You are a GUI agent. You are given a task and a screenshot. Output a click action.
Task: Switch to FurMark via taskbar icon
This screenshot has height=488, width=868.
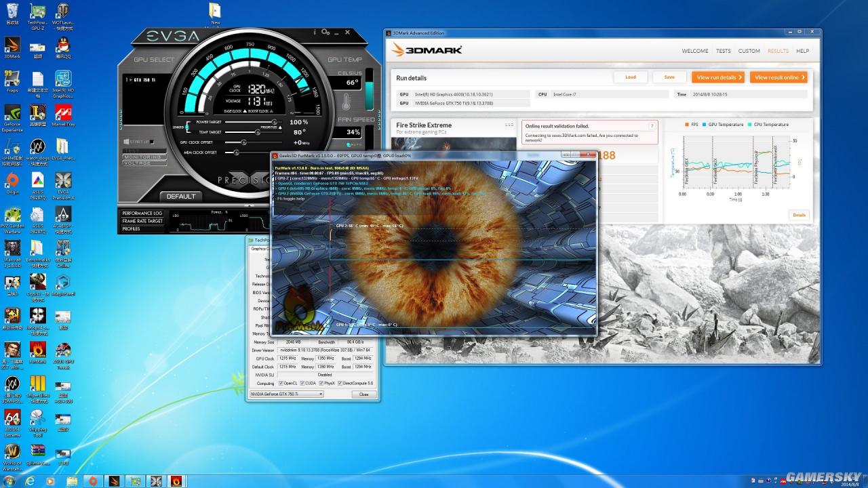point(176,481)
